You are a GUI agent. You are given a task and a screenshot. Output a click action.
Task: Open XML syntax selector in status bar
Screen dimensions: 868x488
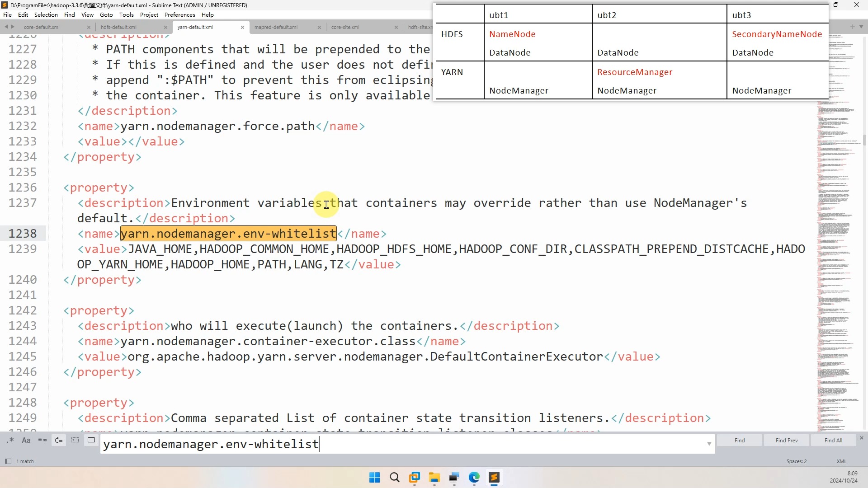(841, 461)
